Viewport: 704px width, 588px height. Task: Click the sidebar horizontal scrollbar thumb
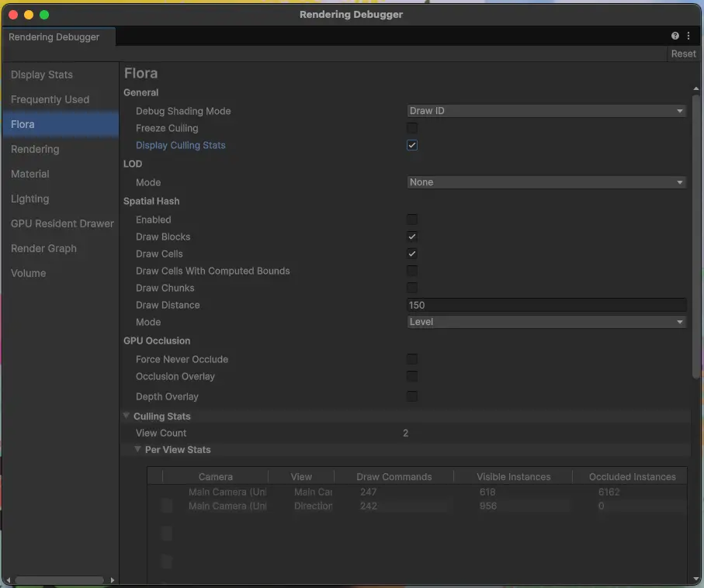click(59, 580)
